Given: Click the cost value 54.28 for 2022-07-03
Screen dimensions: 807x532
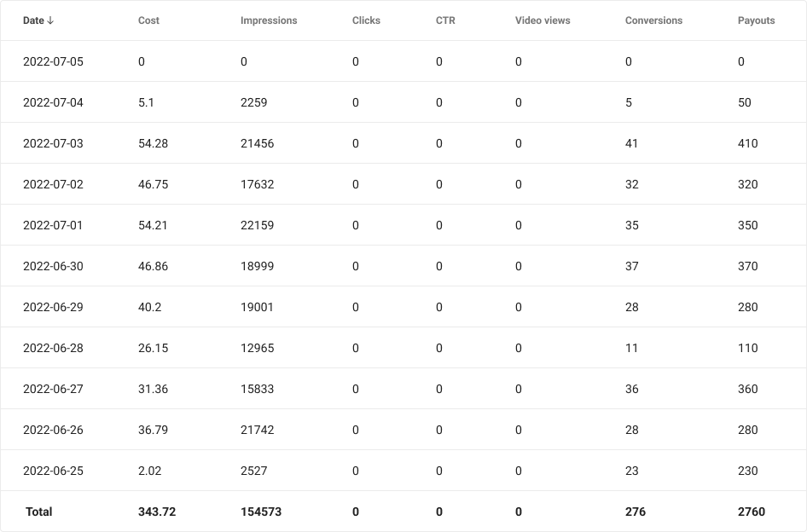Looking at the screenshot, I should (x=153, y=143).
